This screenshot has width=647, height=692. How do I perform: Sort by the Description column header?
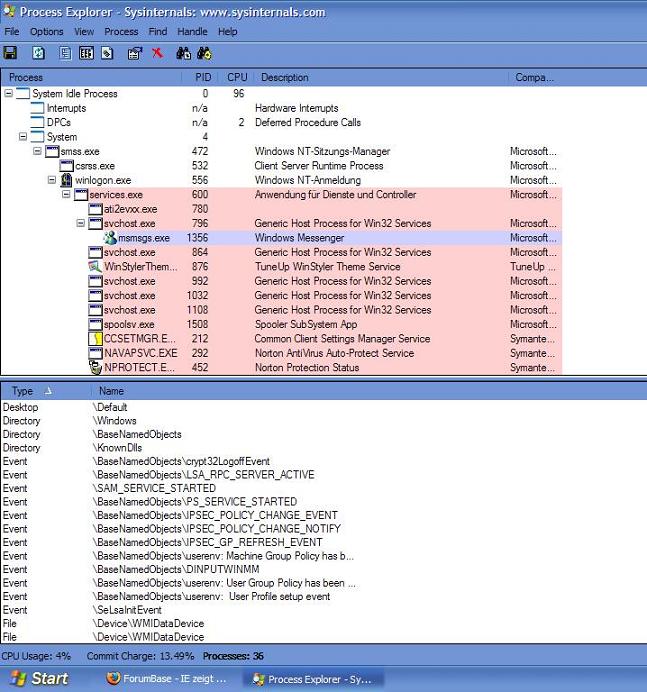point(381,77)
